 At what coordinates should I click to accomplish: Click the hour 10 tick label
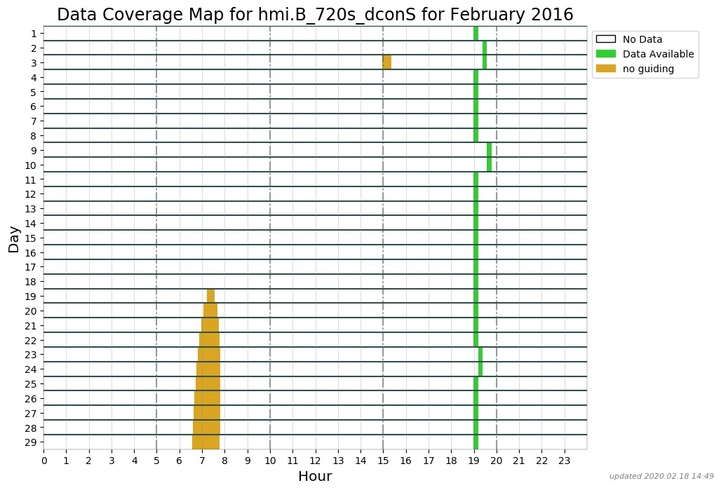tap(270, 460)
